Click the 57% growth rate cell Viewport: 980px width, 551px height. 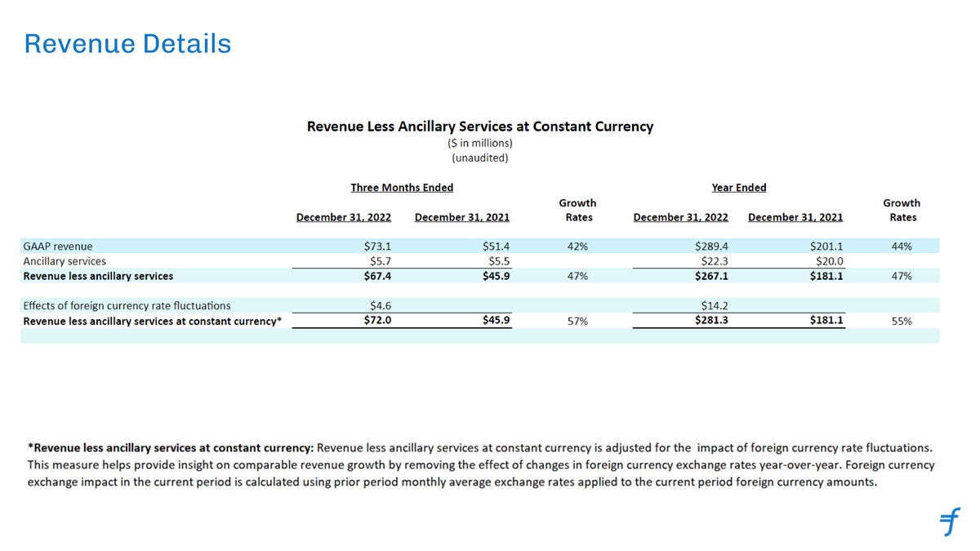[x=577, y=322]
